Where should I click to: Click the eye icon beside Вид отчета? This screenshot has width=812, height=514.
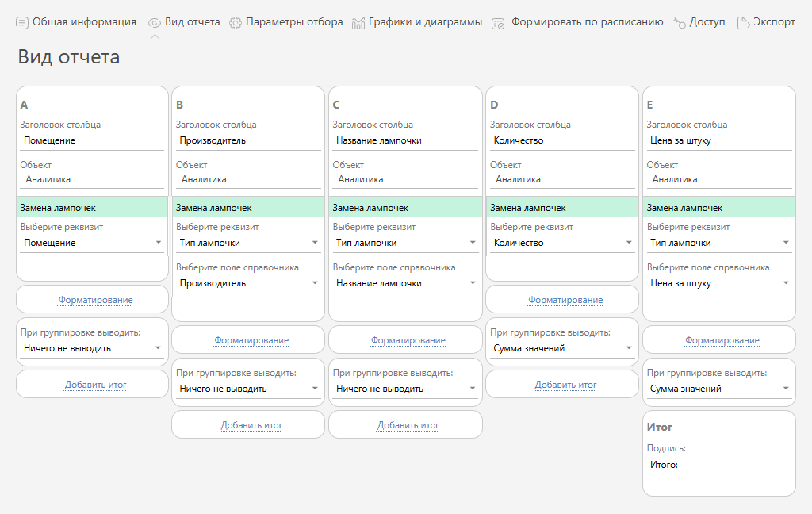(155, 23)
